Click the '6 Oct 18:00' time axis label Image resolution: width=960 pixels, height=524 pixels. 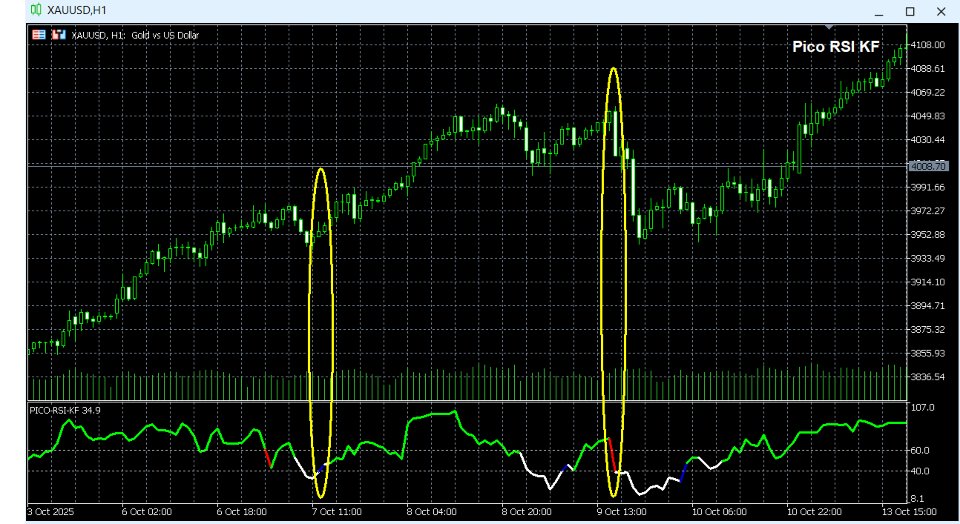coord(241,512)
